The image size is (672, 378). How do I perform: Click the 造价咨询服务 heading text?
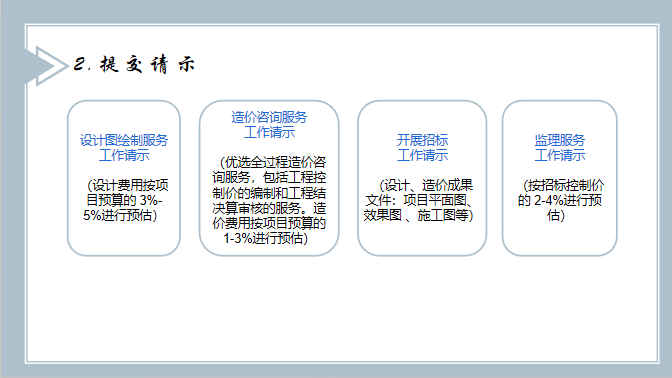[269, 117]
